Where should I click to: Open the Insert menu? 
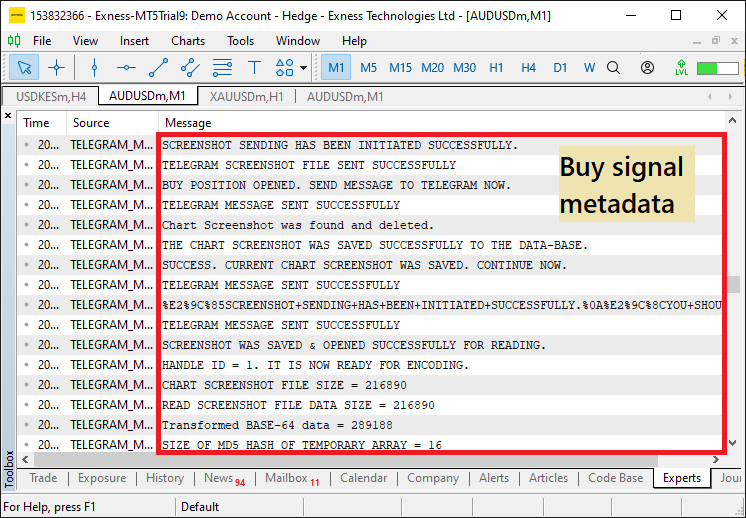point(134,41)
